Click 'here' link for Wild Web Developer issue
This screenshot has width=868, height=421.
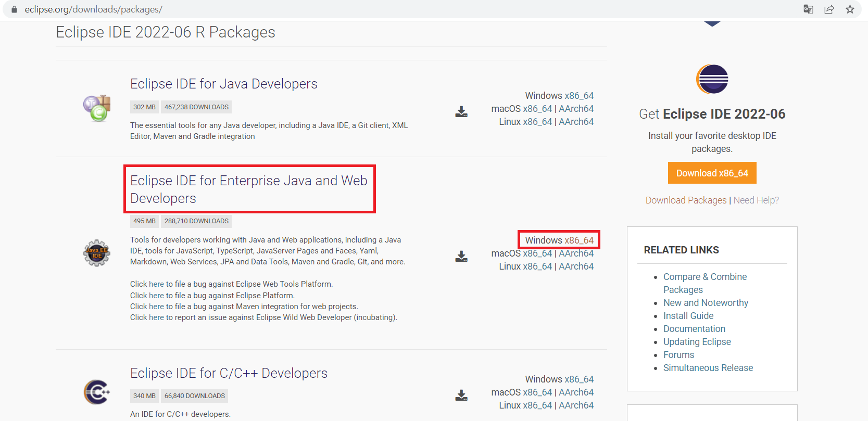[x=156, y=317]
